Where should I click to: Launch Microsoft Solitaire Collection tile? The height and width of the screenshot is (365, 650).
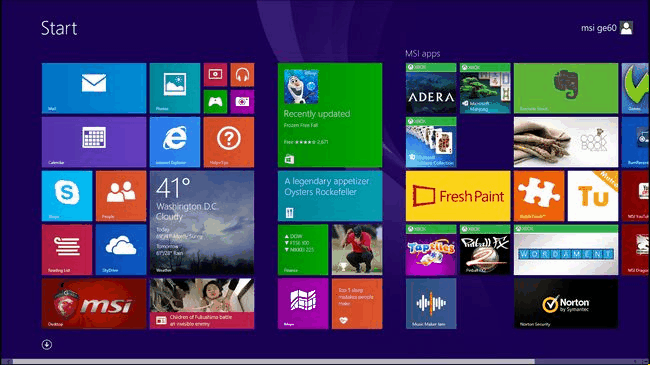coord(431,142)
